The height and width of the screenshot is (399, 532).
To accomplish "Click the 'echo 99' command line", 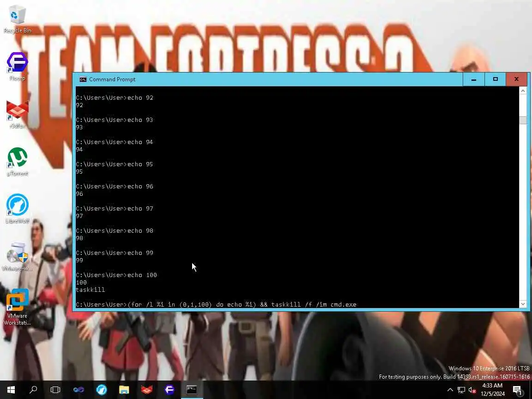I will pos(115,253).
